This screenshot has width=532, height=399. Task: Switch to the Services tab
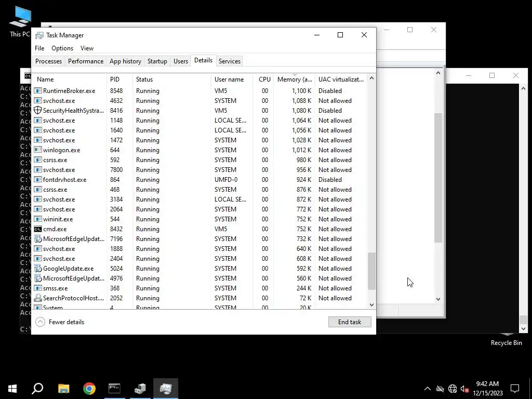pos(229,61)
